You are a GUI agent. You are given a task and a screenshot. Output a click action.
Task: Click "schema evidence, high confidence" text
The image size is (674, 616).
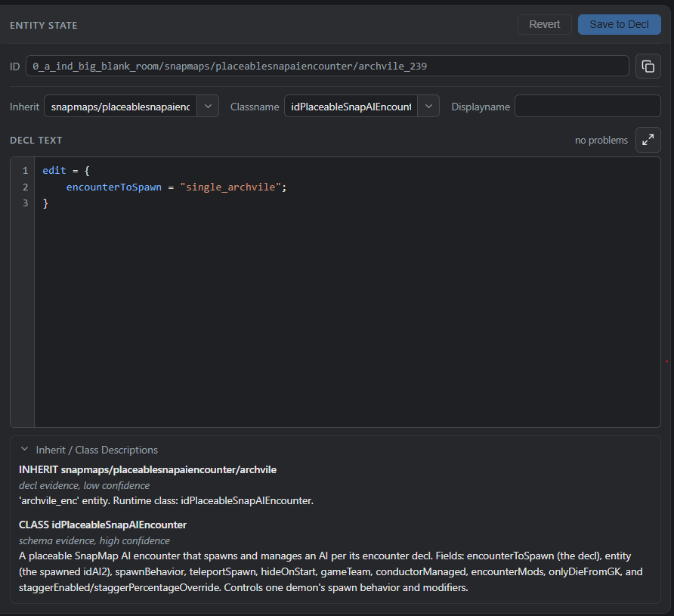pos(94,540)
